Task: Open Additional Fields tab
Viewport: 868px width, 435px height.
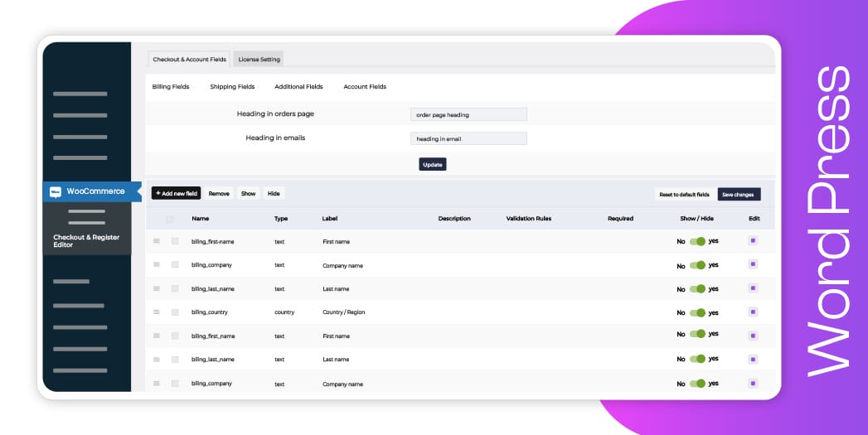Action: coord(298,87)
